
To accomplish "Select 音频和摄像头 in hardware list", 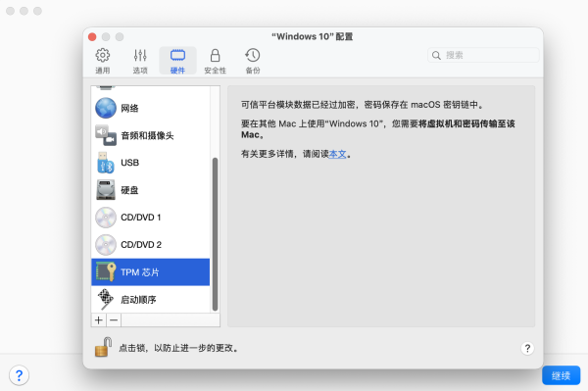I will click(147, 135).
